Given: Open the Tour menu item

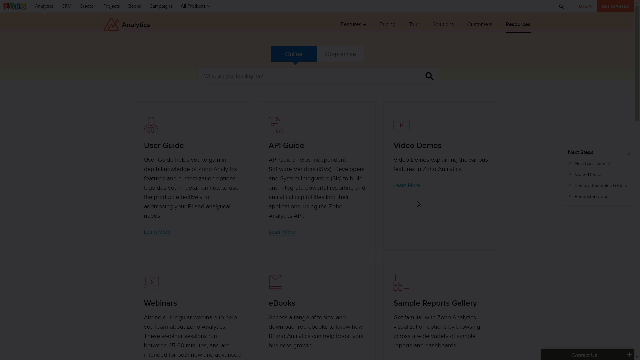Looking at the screenshot, I should point(413,24).
